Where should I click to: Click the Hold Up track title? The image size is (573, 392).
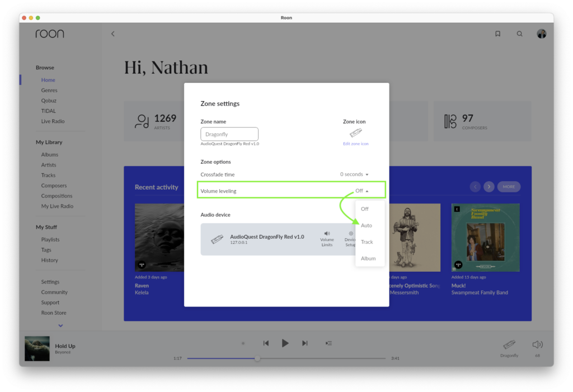tap(65, 346)
